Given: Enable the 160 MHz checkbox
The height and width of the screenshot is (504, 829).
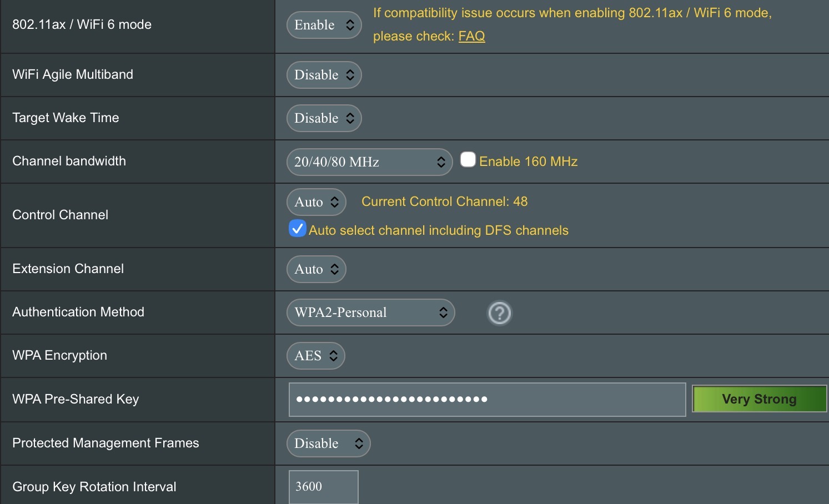Looking at the screenshot, I should point(468,160).
